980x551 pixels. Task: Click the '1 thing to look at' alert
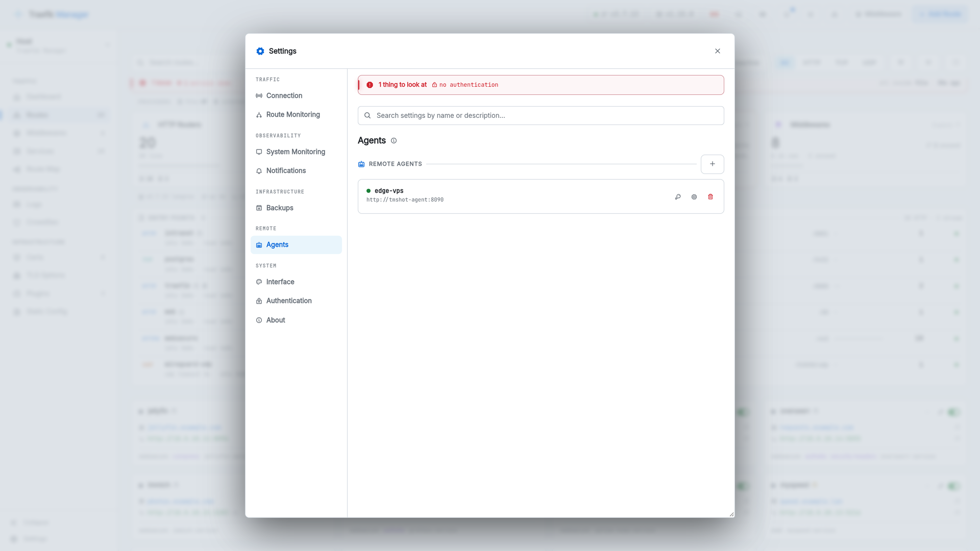tap(402, 85)
